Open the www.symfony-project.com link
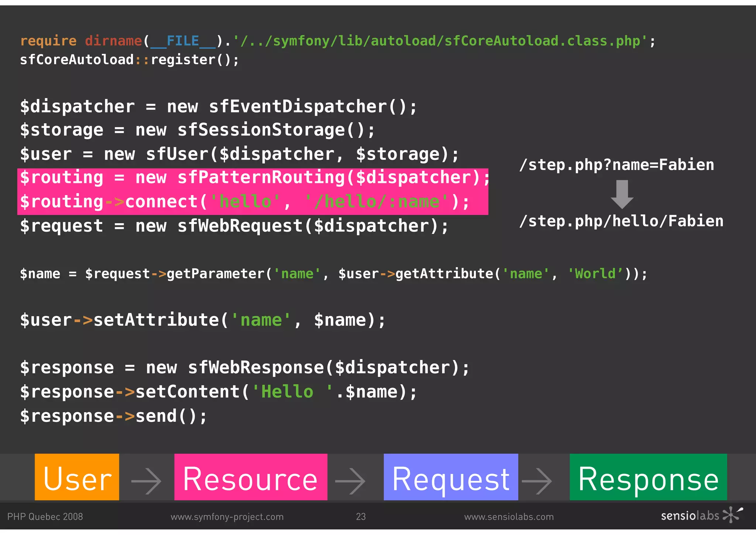The width and height of the screenshot is (756, 535). [x=227, y=517]
